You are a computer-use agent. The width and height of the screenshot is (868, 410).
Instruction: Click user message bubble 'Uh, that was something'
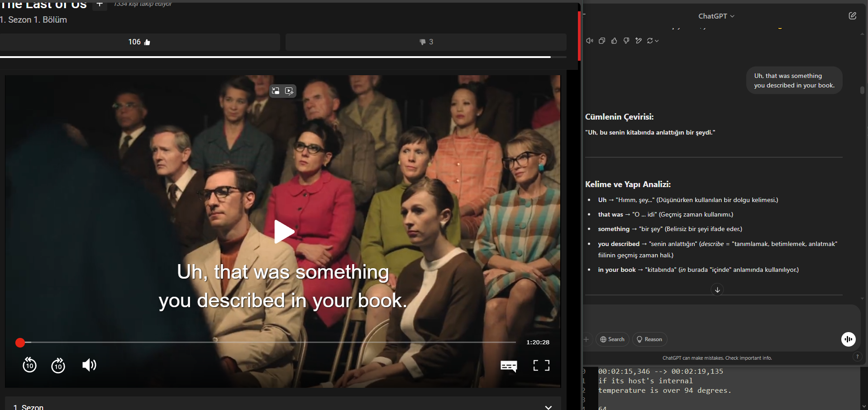794,81
